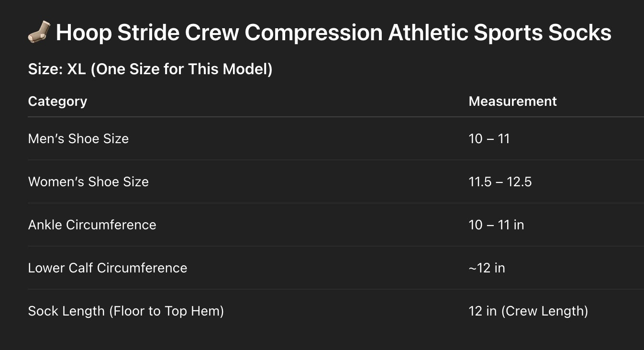Image resolution: width=644 pixels, height=350 pixels.
Task: Select the Women's Shoe Size row label
Action: (89, 181)
